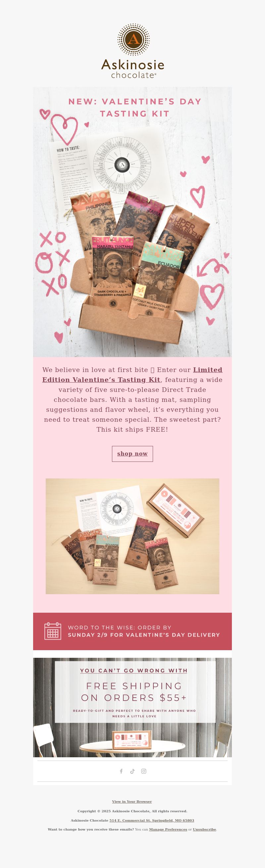Open the Instagram social icon
The height and width of the screenshot is (868, 265).
pos(144,771)
